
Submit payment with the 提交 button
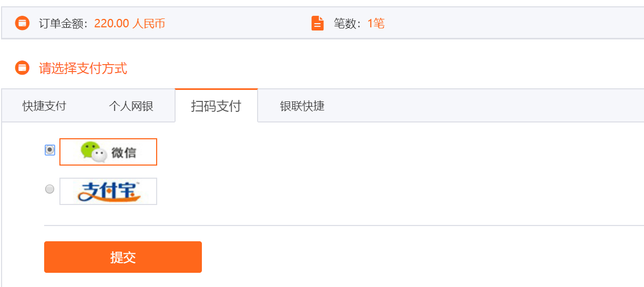tap(123, 257)
